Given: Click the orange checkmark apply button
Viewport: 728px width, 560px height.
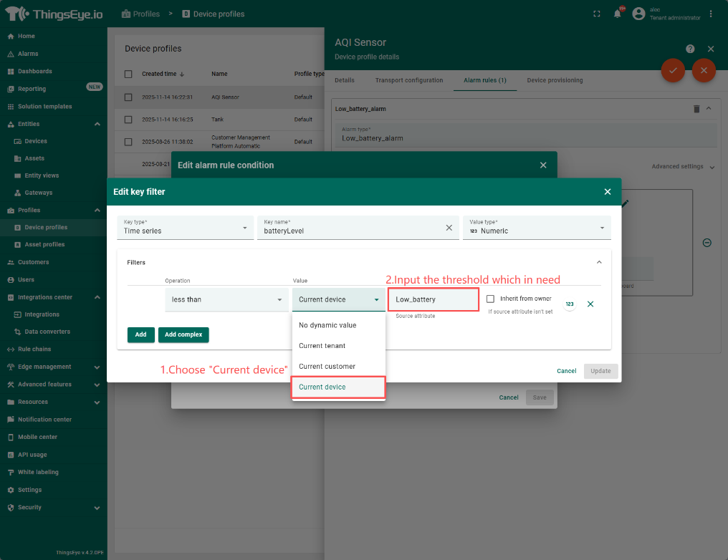Looking at the screenshot, I should [x=672, y=70].
